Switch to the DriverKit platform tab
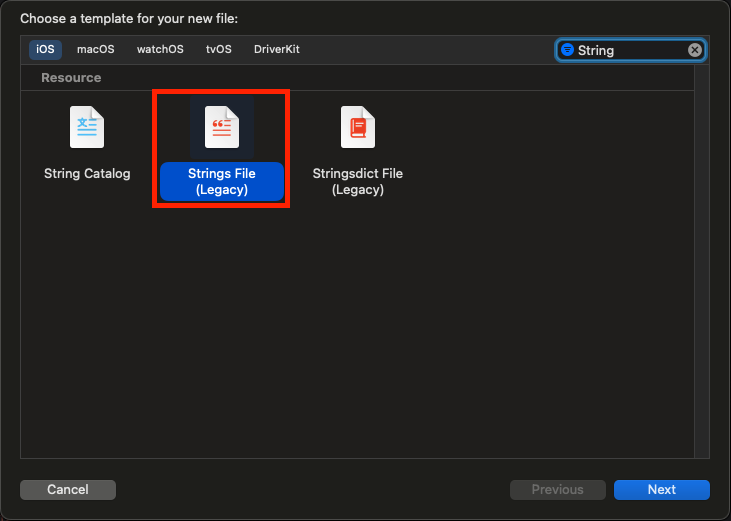The image size is (731, 521). [x=276, y=49]
